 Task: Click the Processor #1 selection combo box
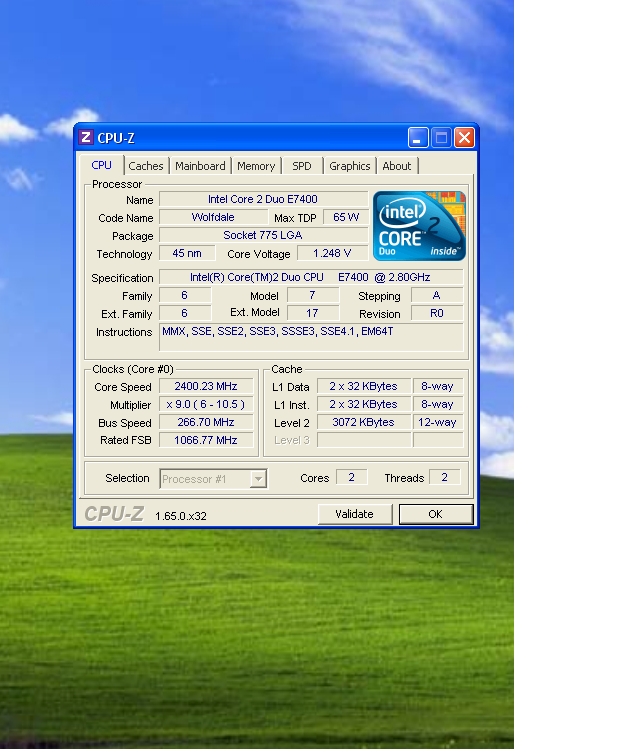[x=213, y=479]
